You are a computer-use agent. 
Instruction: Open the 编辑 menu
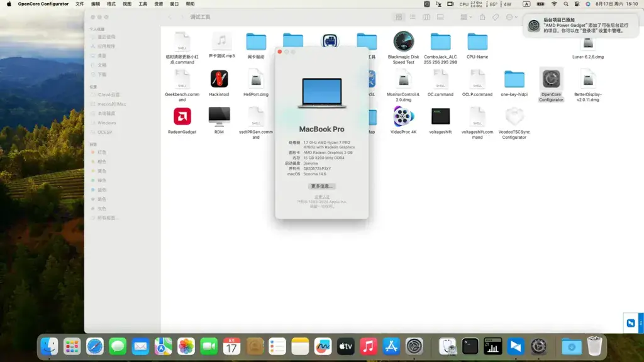96,4
